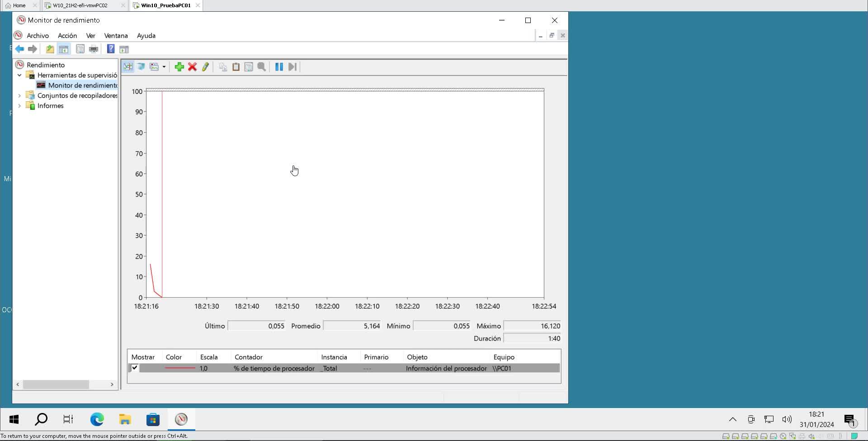Click the tree pane horizontal scrollbar thumb
Screen dimensions: 868x441
[56, 385]
